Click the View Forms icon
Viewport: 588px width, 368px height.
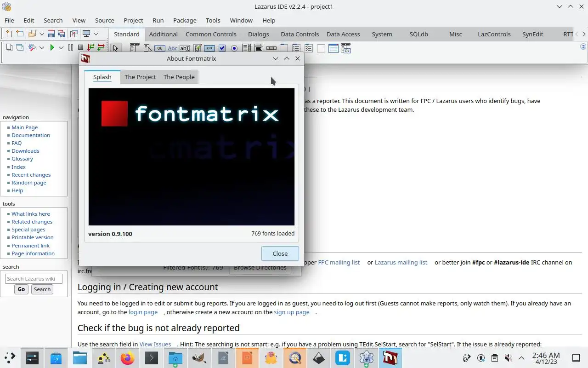tap(20, 47)
